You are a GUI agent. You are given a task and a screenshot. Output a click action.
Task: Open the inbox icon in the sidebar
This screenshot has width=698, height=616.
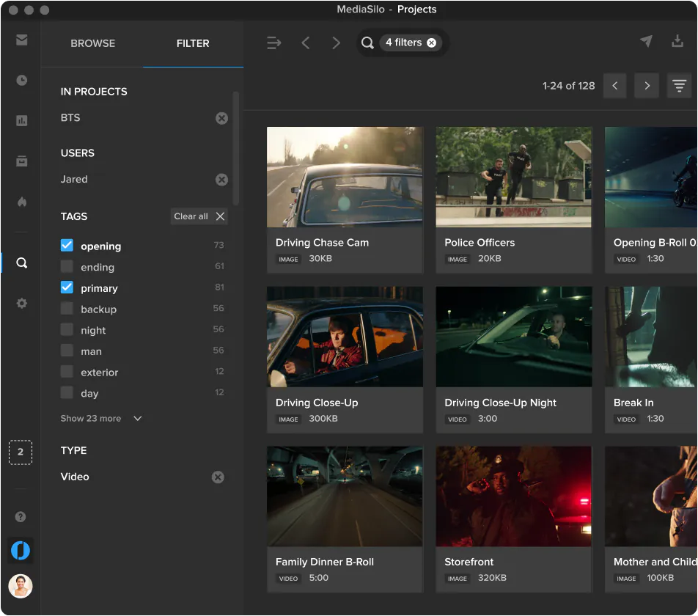click(21, 40)
